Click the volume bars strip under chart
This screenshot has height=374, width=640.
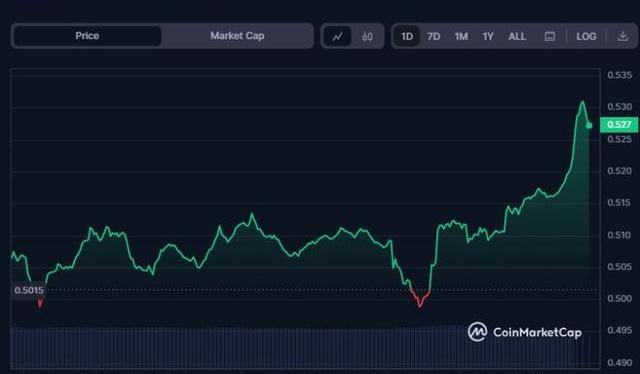[300, 346]
